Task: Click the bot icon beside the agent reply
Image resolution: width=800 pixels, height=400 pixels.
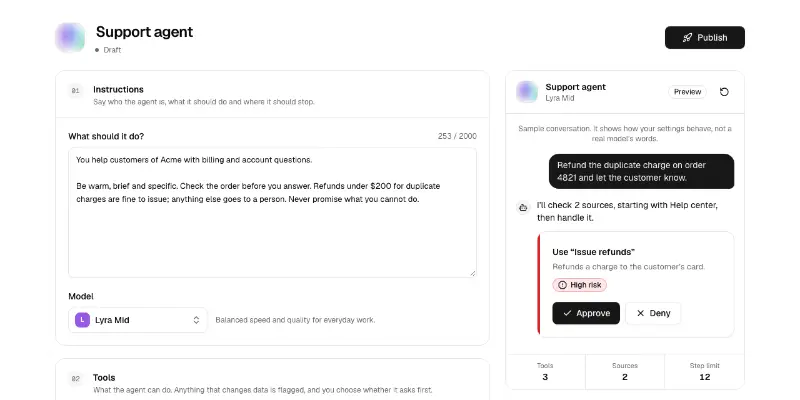Action: click(x=522, y=208)
